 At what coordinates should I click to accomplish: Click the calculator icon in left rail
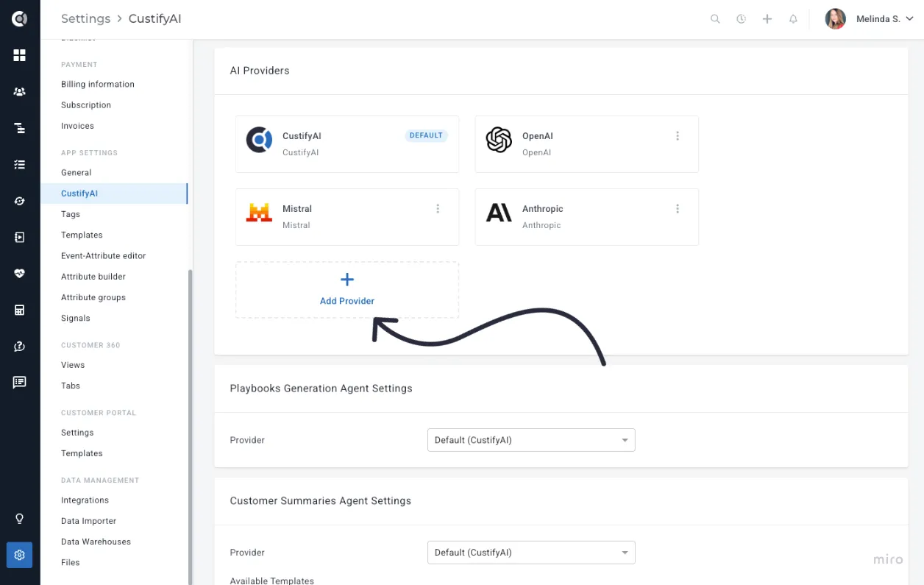[20, 310]
